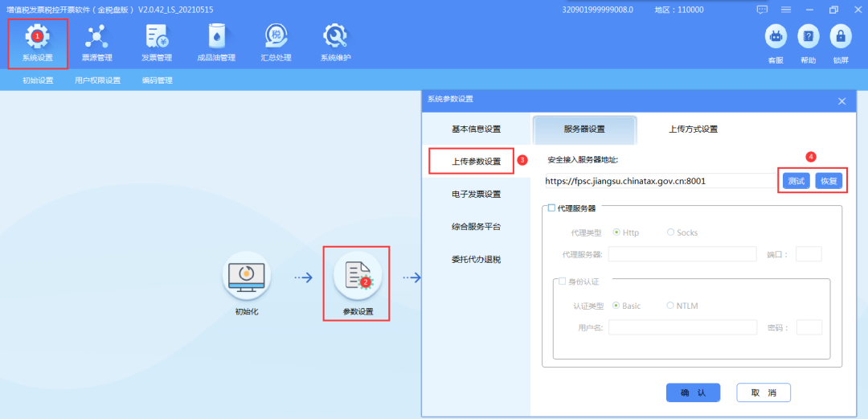
Task: Click the software title version text
Action: coord(109,10)
